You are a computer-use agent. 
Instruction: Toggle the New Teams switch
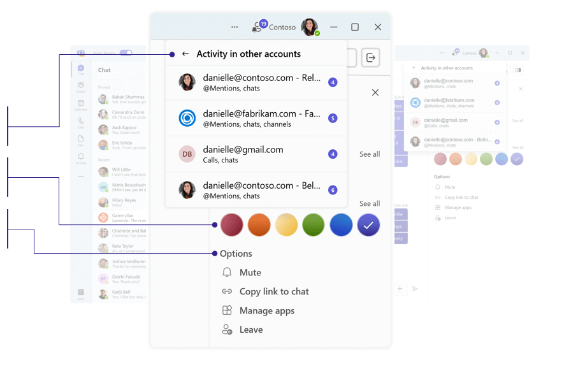tap(126, 53)
